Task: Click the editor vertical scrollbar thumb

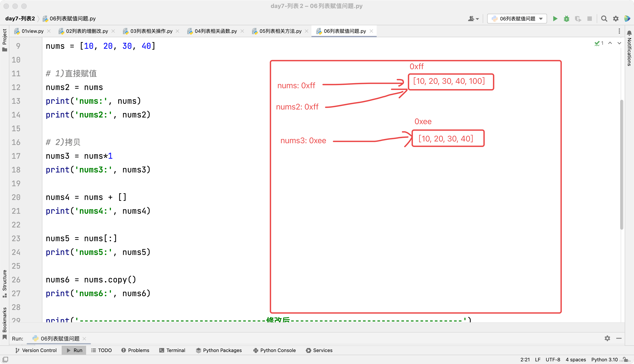Action: tap(622, 164)
